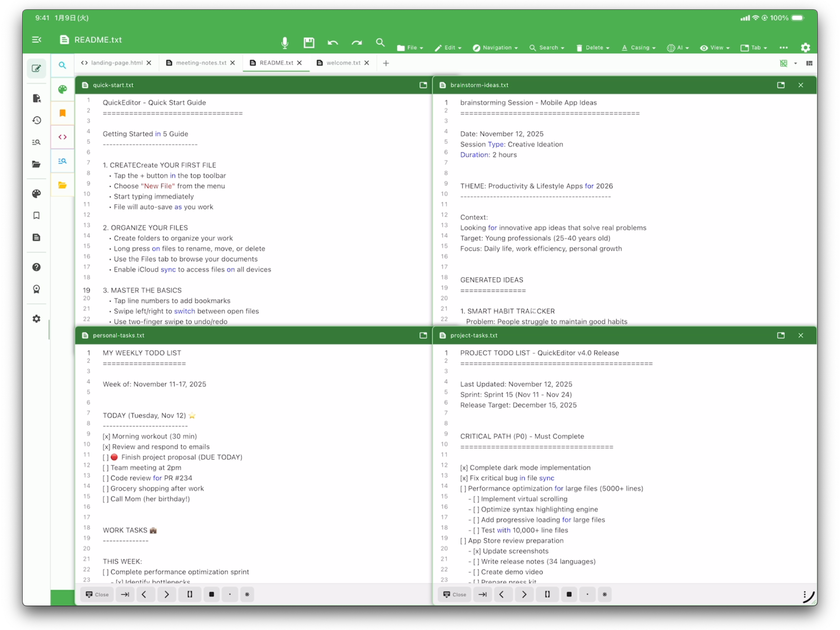Expand the AI dropdown menu

pos(678,48)
